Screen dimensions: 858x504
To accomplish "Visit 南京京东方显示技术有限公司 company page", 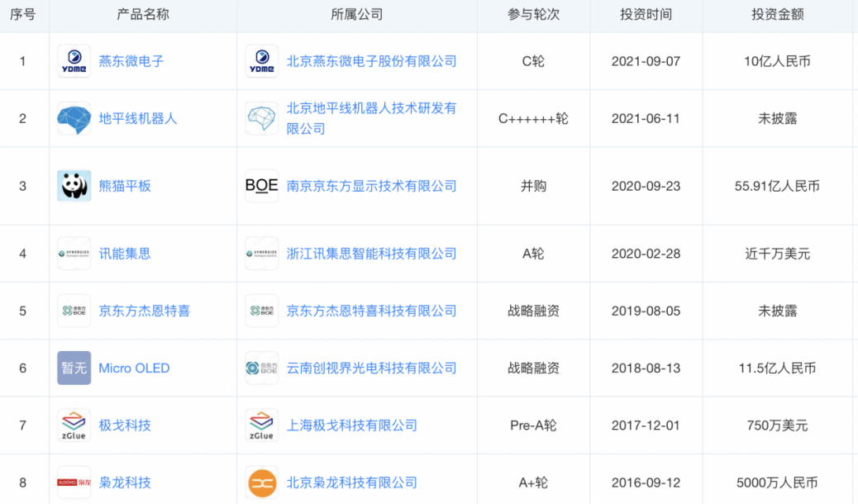I will [371, 186].
